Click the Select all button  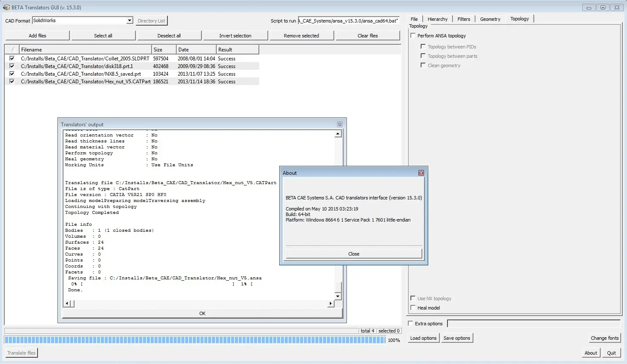tap(103, 36)
